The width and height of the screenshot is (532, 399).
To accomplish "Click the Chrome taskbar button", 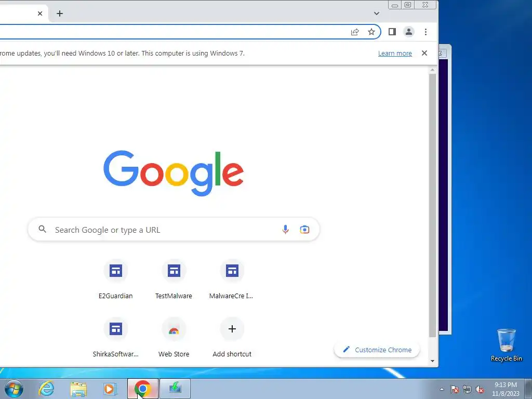I will click(x=143, y=389).
